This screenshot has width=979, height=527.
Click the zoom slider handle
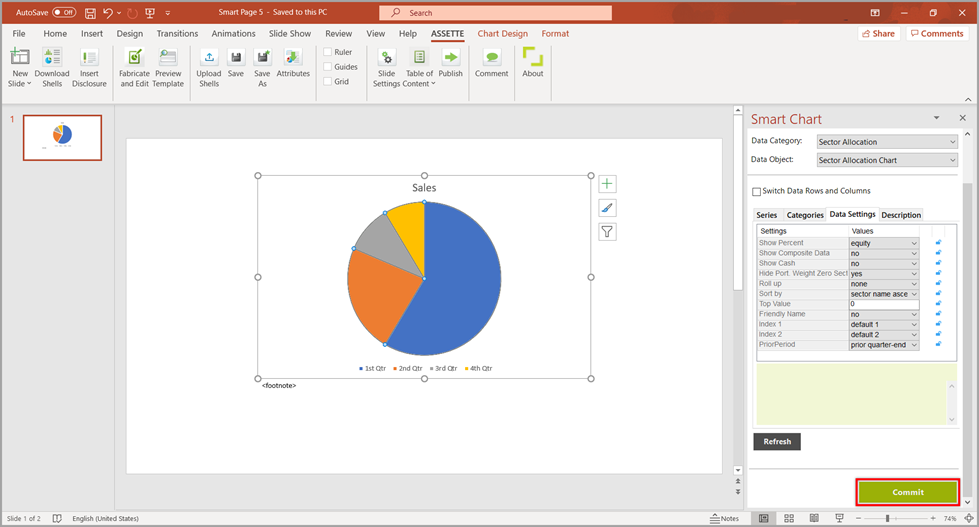(887, 518)
